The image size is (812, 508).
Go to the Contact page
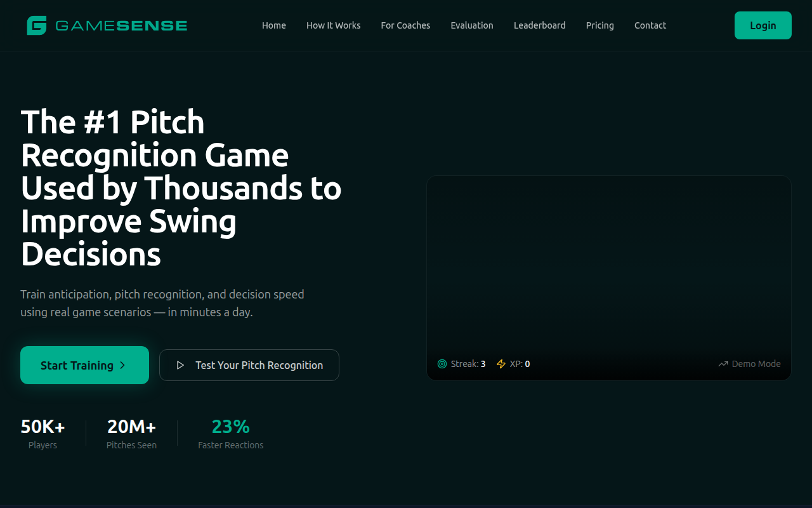click(x=650, y=25)
